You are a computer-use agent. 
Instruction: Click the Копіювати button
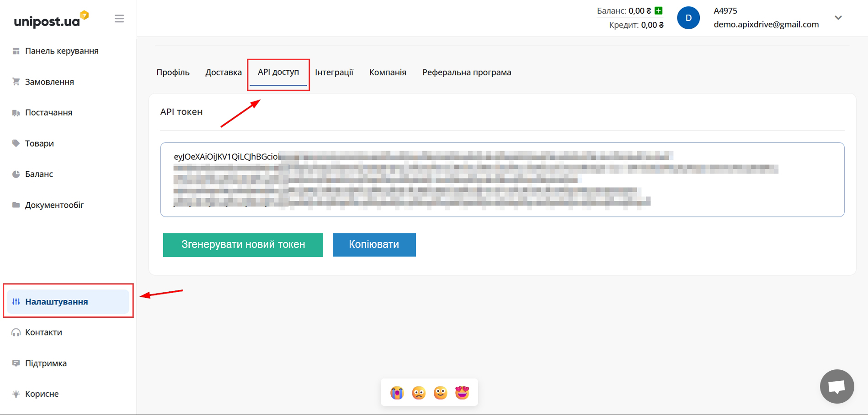(x=374, y=245)
